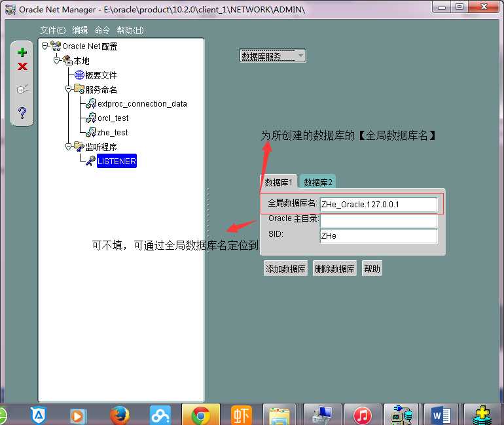Click the test connection icon in sidebar

pyautogui.click(x=22, y=89)
